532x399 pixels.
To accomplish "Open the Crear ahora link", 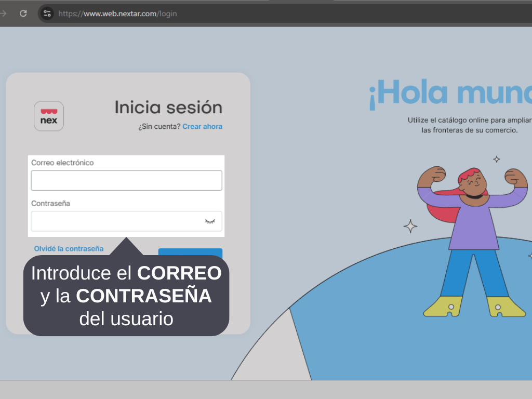I will [x=202, y=127].
